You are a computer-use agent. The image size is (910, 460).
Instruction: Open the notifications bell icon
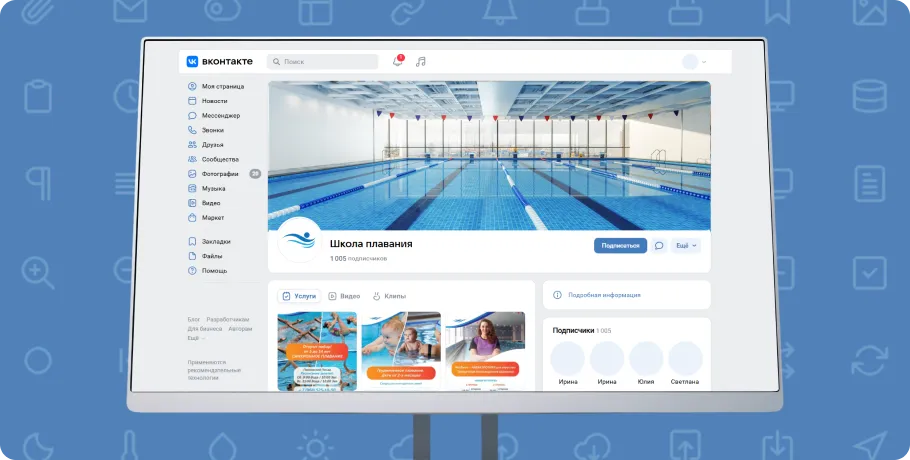pyautogui.click(x=397, y=62)
